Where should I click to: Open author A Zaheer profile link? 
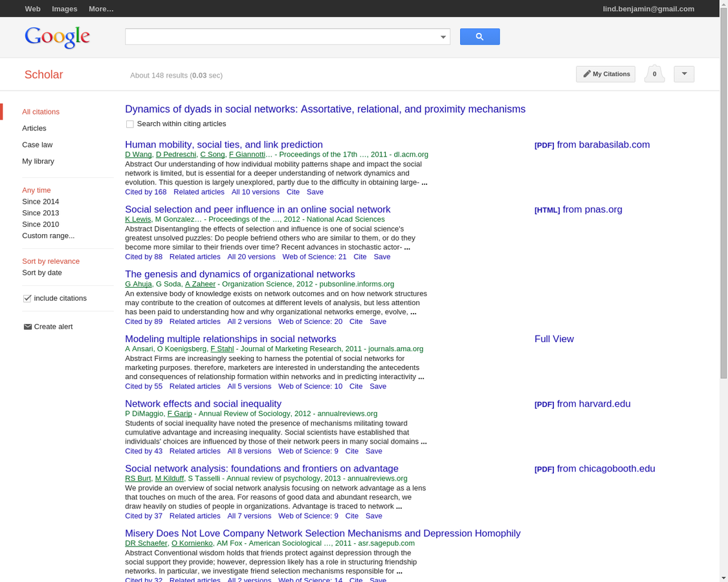(x=200, y=284)
